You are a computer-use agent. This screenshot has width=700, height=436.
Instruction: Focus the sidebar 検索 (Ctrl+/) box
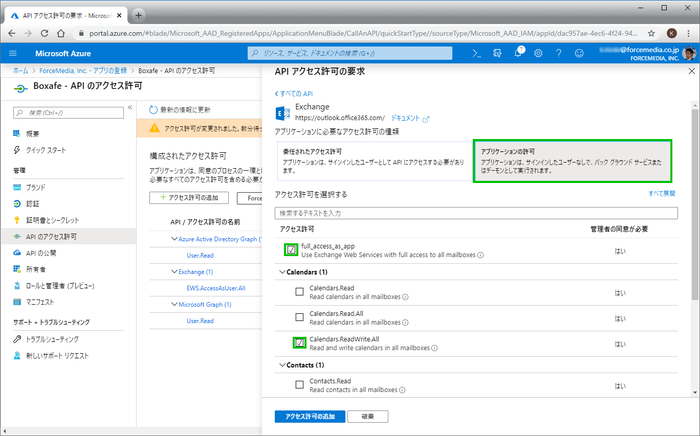[68, 112]
